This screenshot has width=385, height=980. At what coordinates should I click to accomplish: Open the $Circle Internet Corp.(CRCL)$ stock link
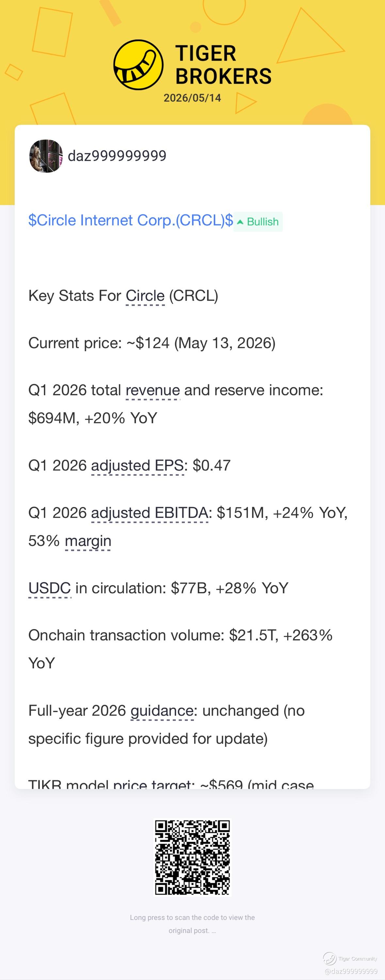click(x=131, y=220)
